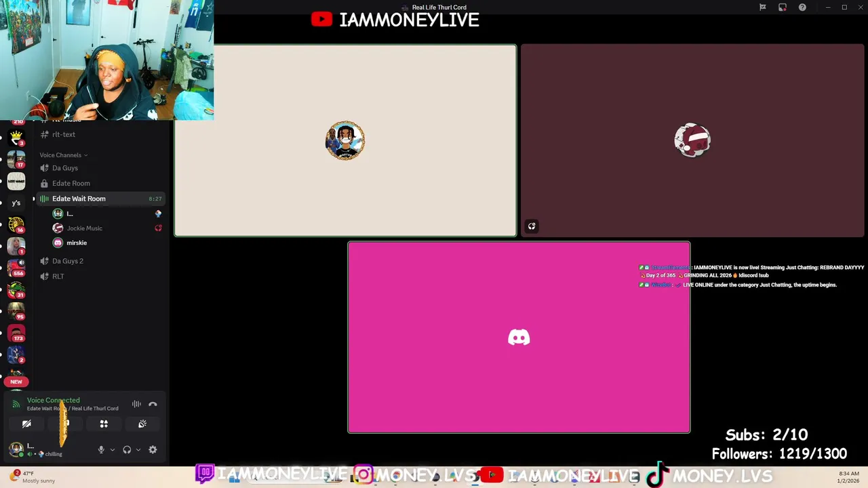Turn on camera in voice panel
The width and height of the screenshot is (868, 488).
coord(26,424)
